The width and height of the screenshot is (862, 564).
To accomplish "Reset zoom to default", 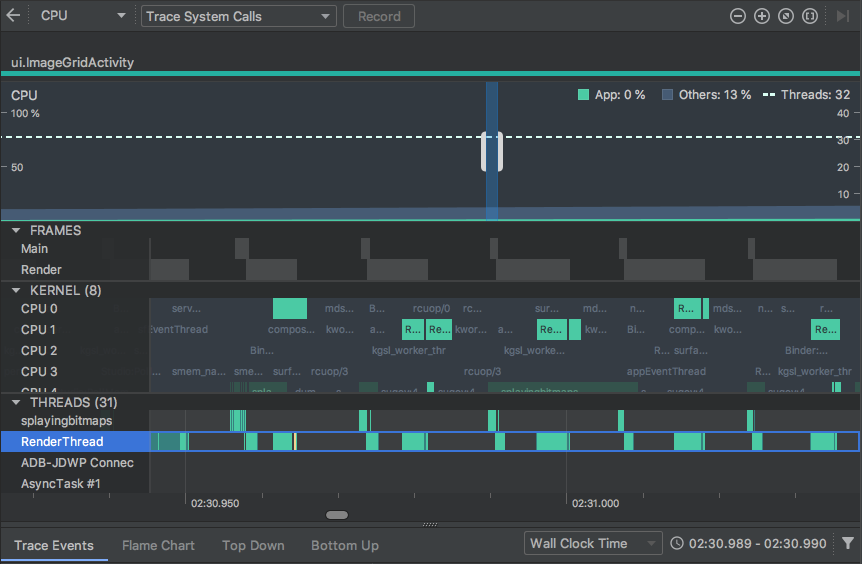I will [x=786, y=16].
